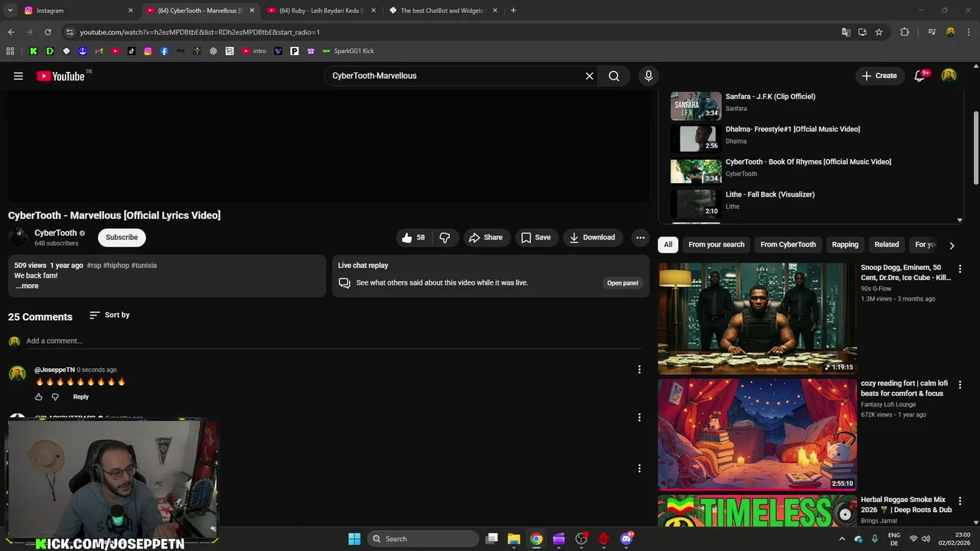Open menu for cozy reading fort video

(960, 384)
